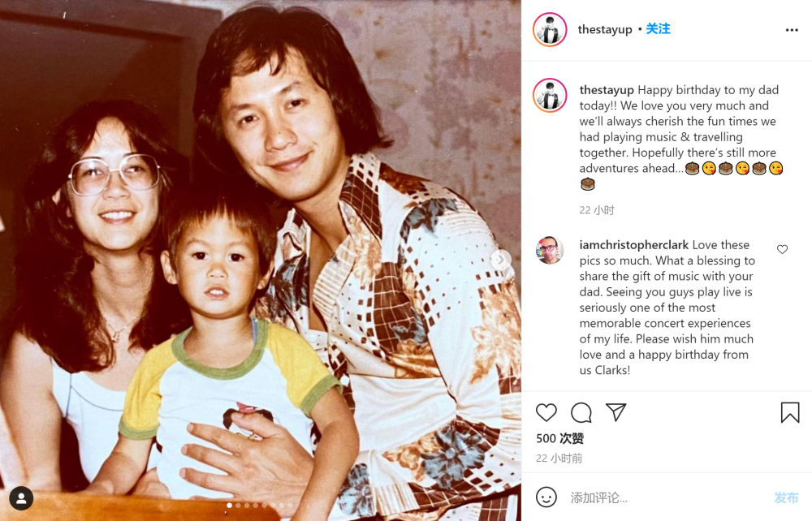This screenshot has height=521, width=812.
Task: Open iamchristopherclark's profile link
Action: coord(634,245)
